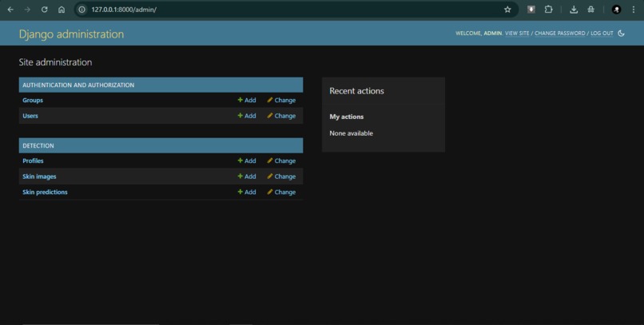Select the 'Site administration' heading text

coord(55,62)
